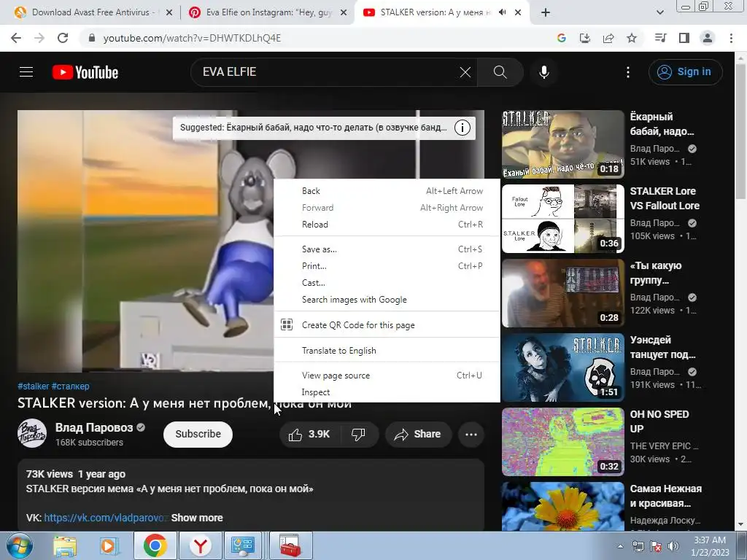Choose Inspect in context menu
The image size is (747, 560).
(387, 392)
